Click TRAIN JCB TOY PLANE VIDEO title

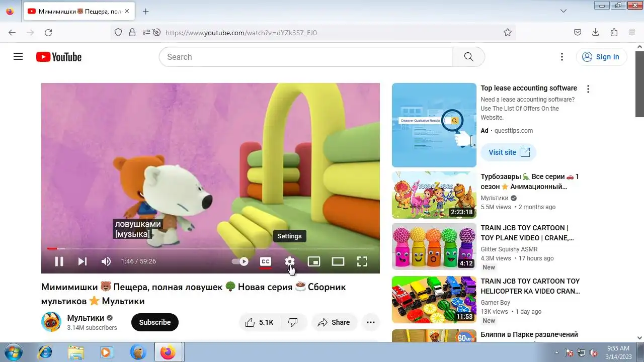point(527,233)
